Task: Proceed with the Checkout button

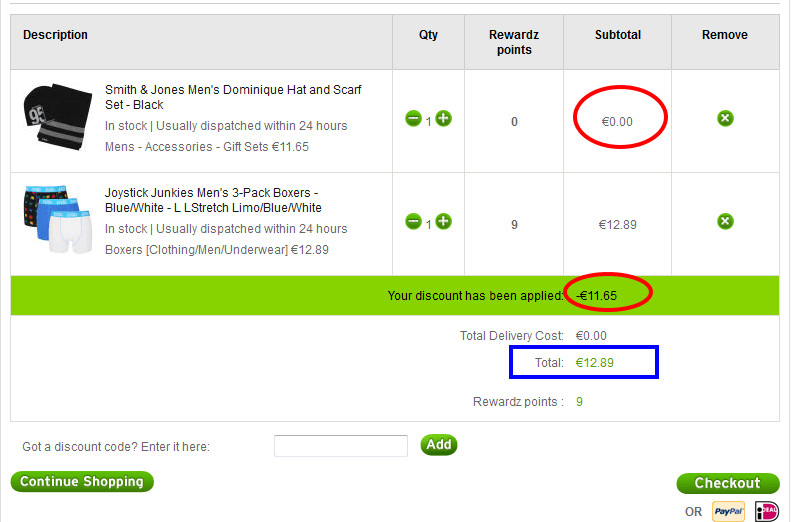Action: point(727,483)
